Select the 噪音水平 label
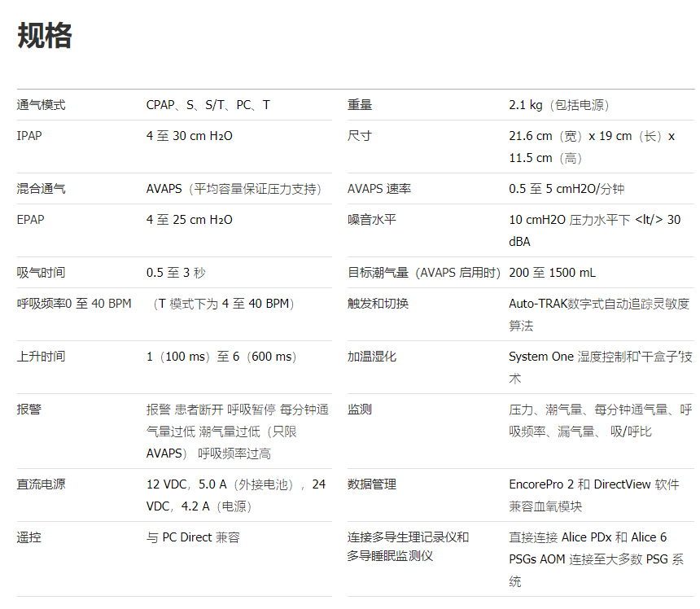The height and width of the screenshot is (609, 700). pyautogui.click(x=372, y=220)
